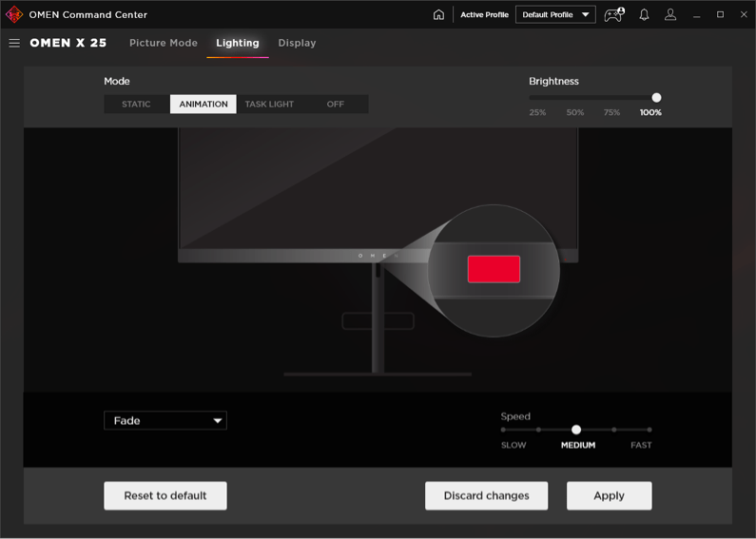
Task: Click the OMEN diamond logo
Action: (14, 14)
